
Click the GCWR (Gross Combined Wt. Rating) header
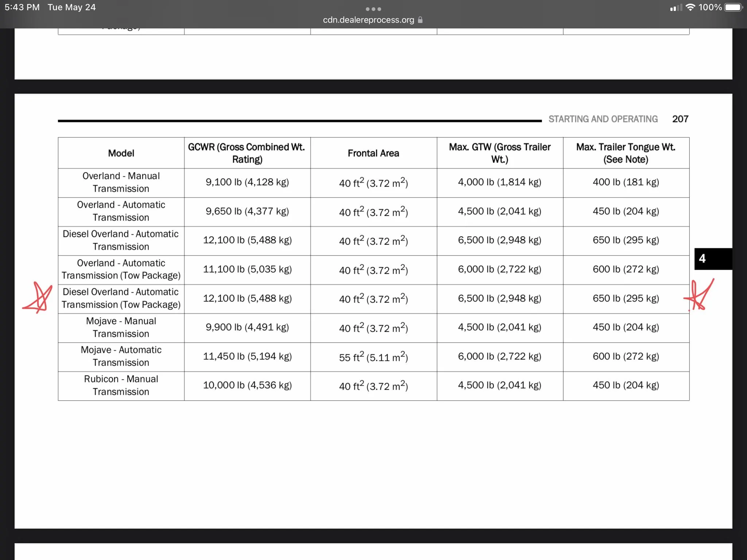[247, 153]
